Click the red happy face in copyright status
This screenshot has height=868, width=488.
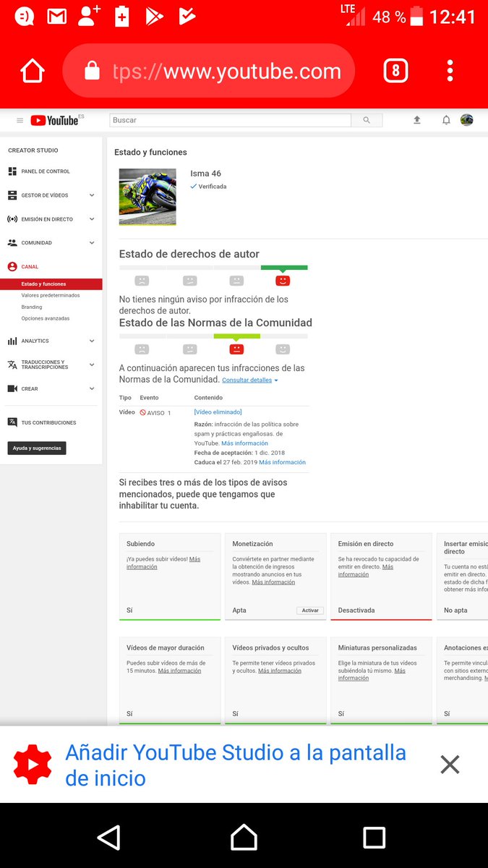click(x=283, y=281)
